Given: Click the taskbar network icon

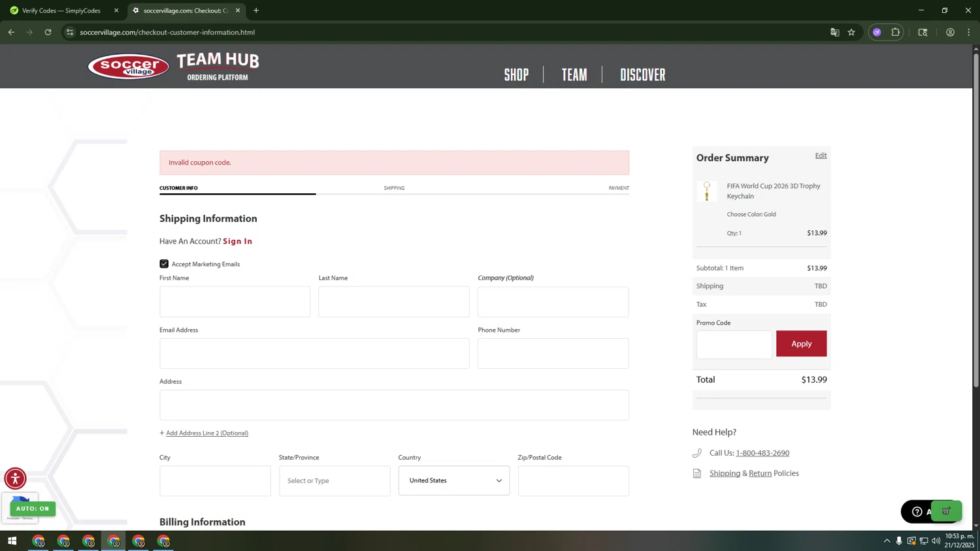Looking at the screenshot, I should [x=924, y=541].
